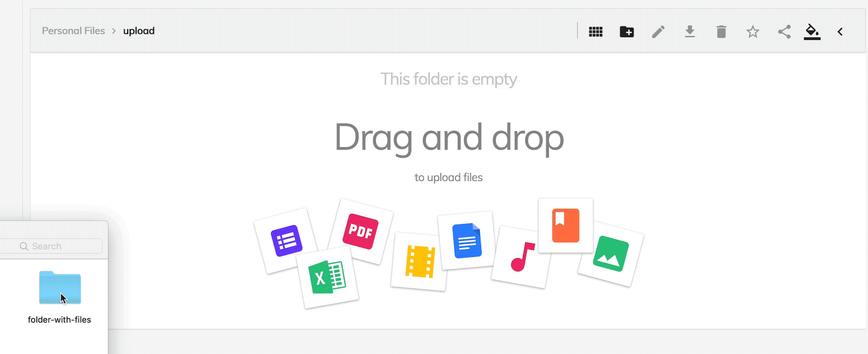Image resolution: width=868 pixels, height=354 pixels.
Task: Select the upload breadcrumb item
Action: pos(139,31)
